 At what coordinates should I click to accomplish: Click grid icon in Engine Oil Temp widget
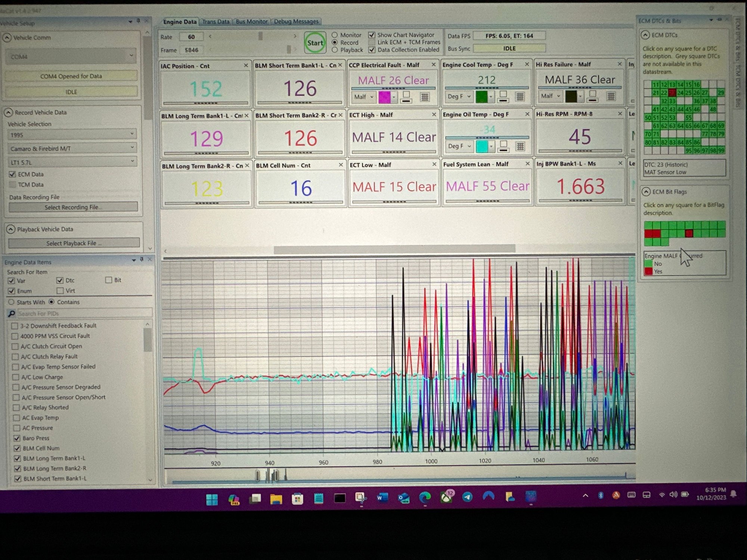(x=520, y=146)
